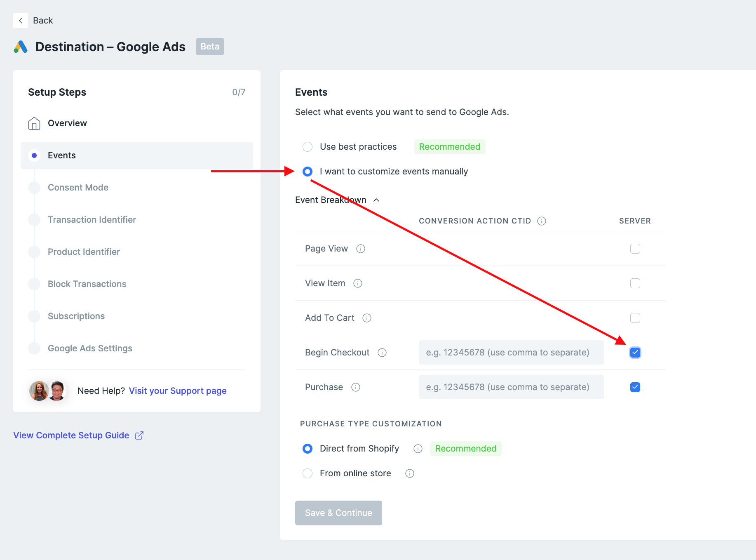Select the Use best practices radio button

coord(308,147)
